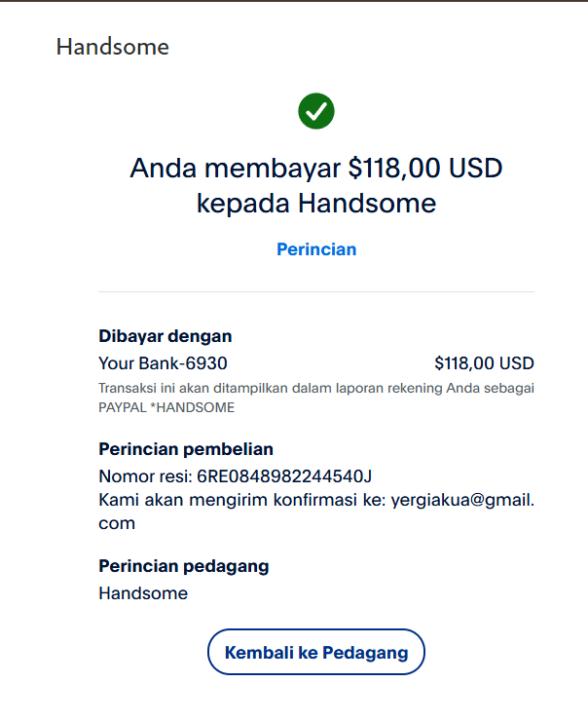
Task: Click the Perincian pembelian section heading
Action: [x=186, y=449]
